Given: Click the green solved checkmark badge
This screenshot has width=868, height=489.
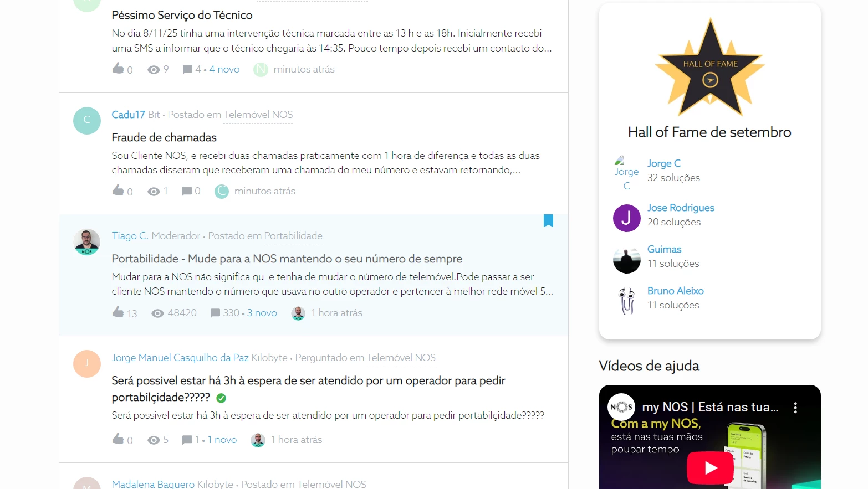Looking at the screenshot, I should 221,398.
